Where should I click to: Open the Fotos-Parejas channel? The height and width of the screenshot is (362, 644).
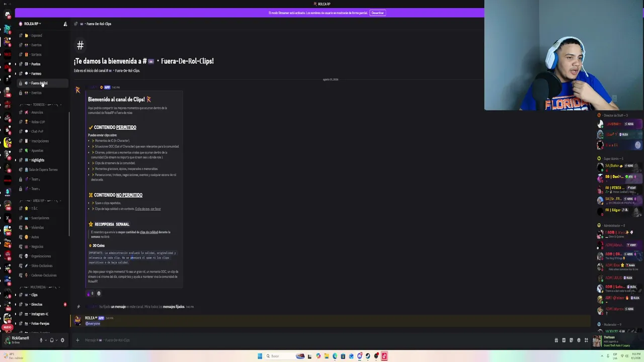click(41, 323)
